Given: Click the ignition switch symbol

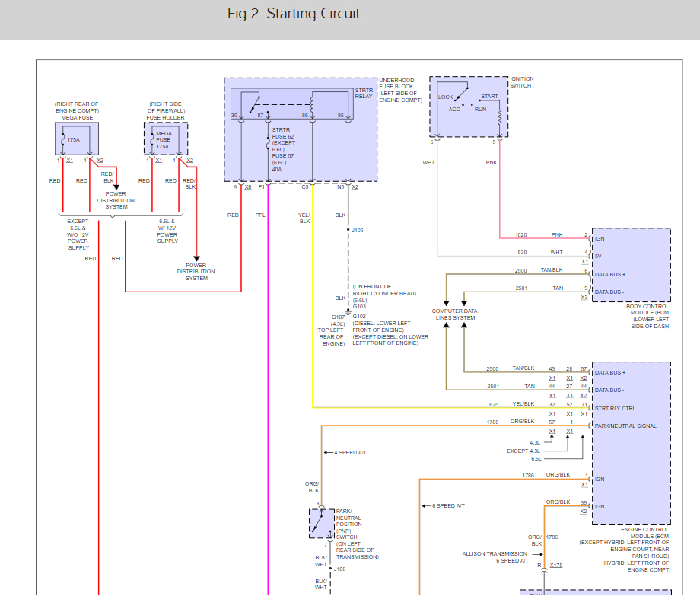Looking at the screenshot, I should tap(468, 107).
